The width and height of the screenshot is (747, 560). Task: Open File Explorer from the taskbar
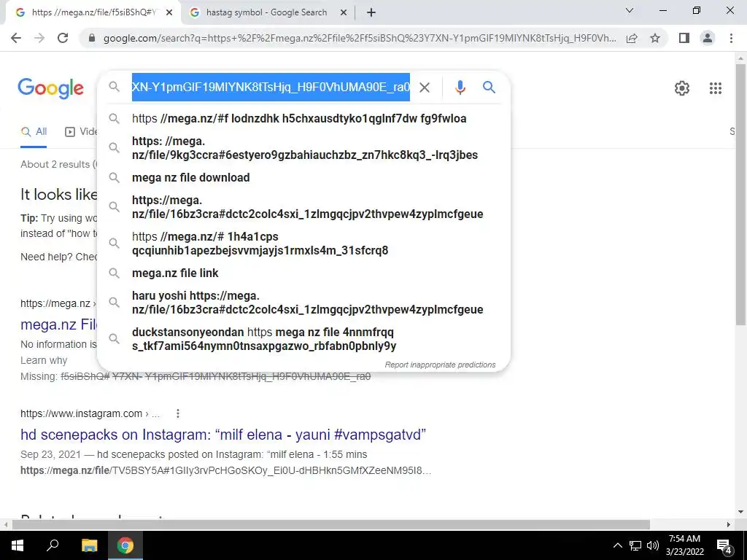tap(89, 545)
